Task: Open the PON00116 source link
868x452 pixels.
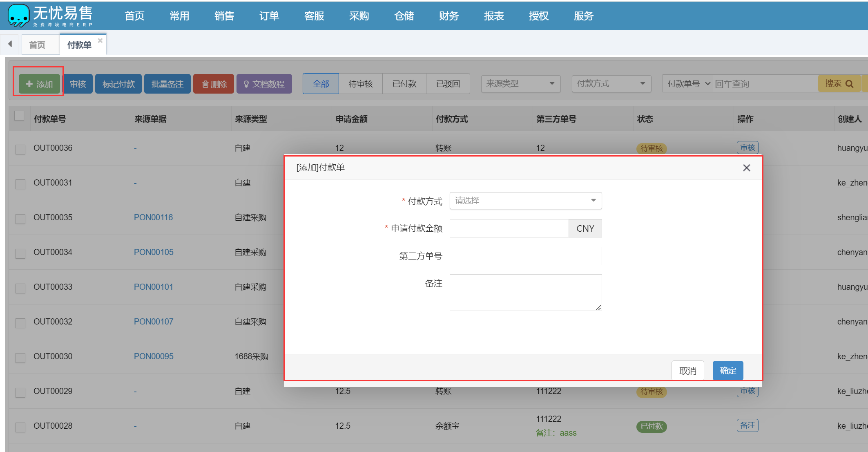Action: point(153,217)
